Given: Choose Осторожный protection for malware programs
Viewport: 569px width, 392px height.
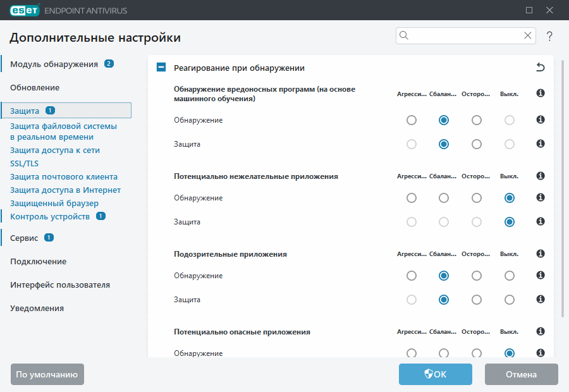Looking at the screenshot, I should 476,144.
